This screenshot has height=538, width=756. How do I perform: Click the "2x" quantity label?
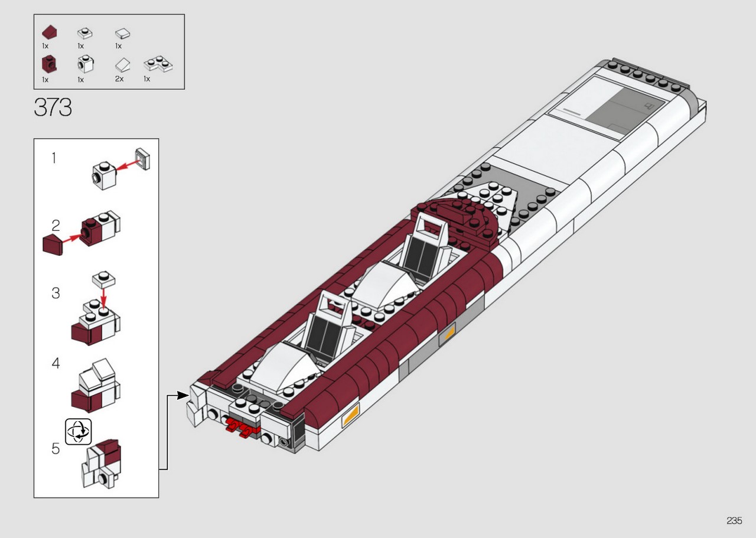[119, 79]
